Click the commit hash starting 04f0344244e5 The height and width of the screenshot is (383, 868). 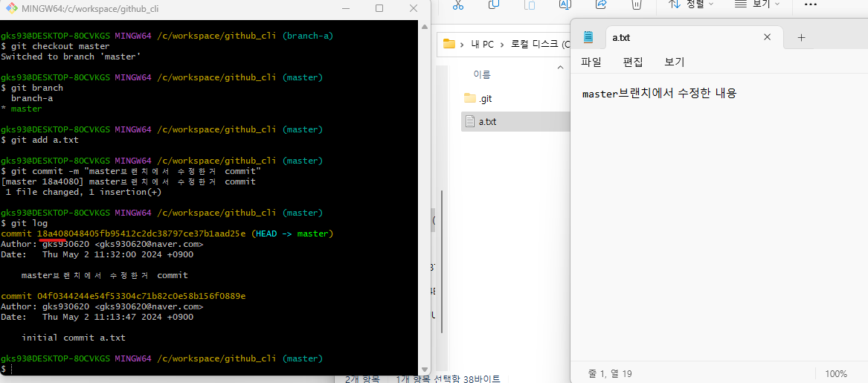tap(141, 296)
